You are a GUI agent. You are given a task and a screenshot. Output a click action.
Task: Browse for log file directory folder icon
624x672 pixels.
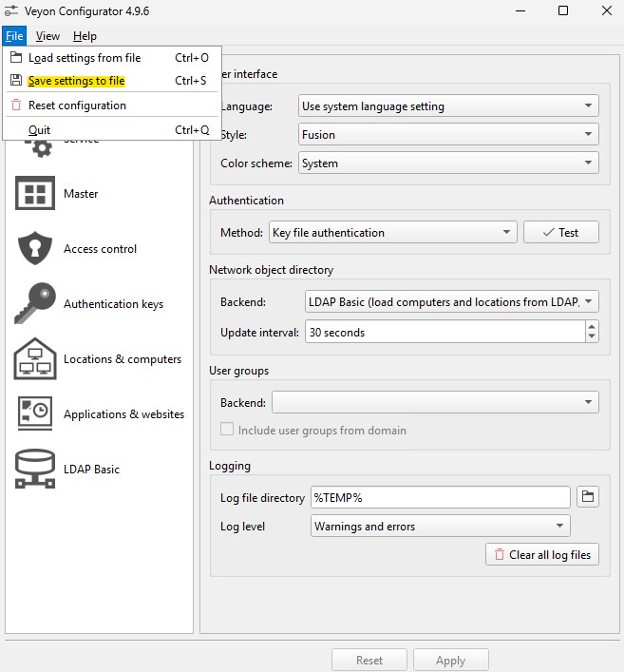click(588, 497)
